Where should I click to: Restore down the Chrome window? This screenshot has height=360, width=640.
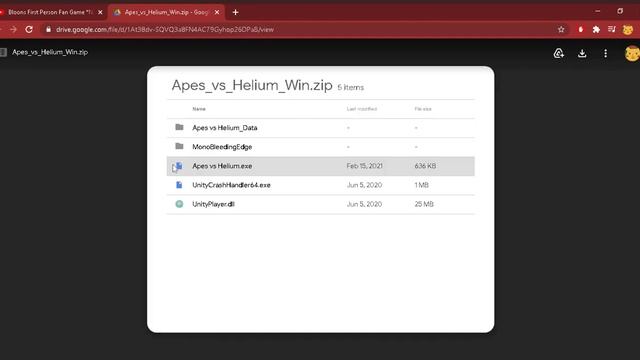pos(620,11)
